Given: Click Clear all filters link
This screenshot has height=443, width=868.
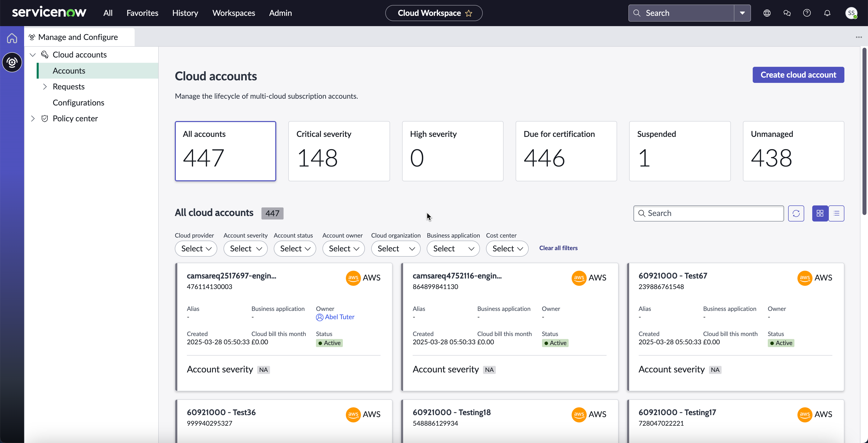Looking at the screenshot, I should tap(558, 248).
